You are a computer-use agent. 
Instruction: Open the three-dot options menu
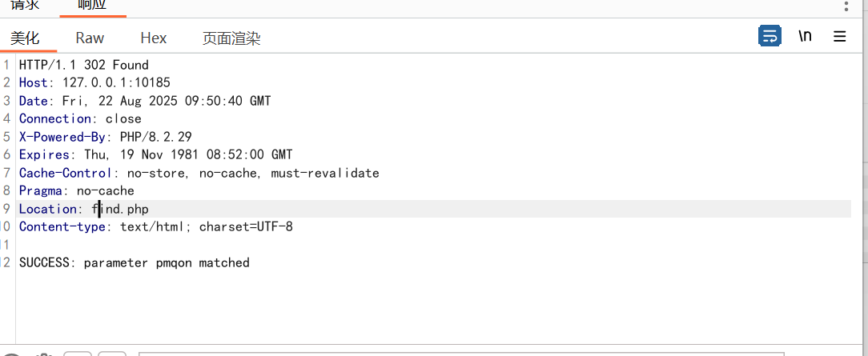pyautogui.click(x=846, y=6)
